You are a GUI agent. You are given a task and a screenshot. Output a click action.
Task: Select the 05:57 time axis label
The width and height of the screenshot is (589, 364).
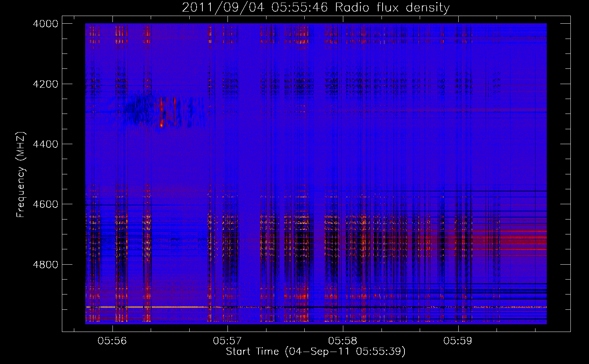pos(228,341)
